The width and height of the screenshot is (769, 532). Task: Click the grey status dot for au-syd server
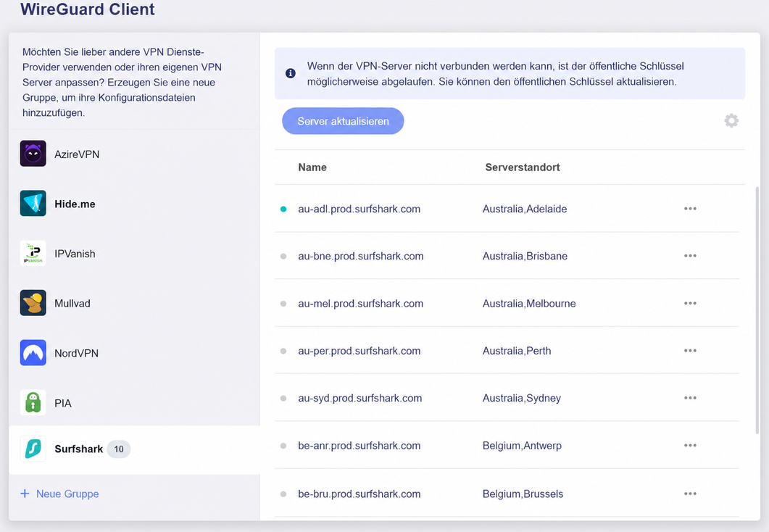pyautogui.click(x=283, y=398)
